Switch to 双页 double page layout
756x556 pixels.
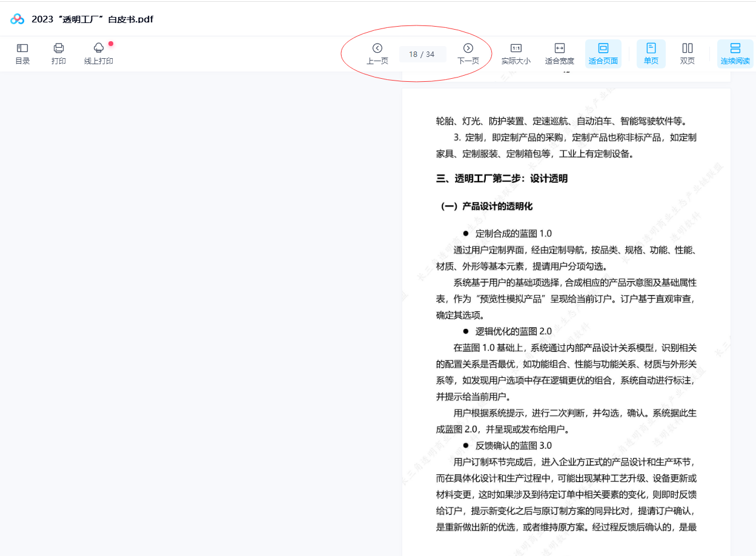pyautogui.click(x=687, y=53)
